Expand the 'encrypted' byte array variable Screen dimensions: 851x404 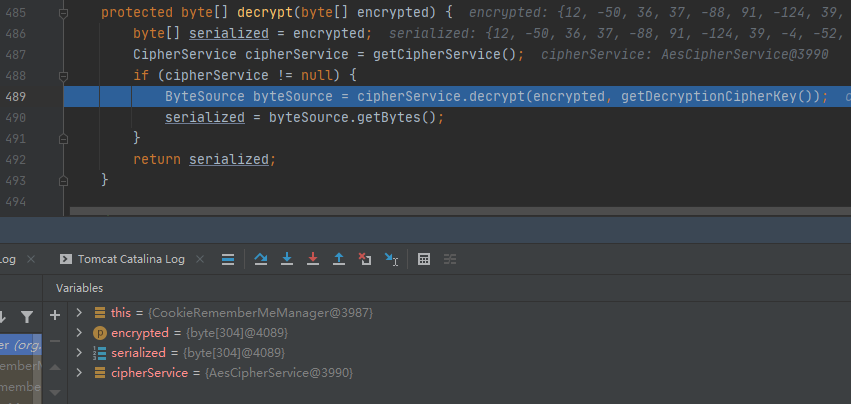click(x=80, y=333)
